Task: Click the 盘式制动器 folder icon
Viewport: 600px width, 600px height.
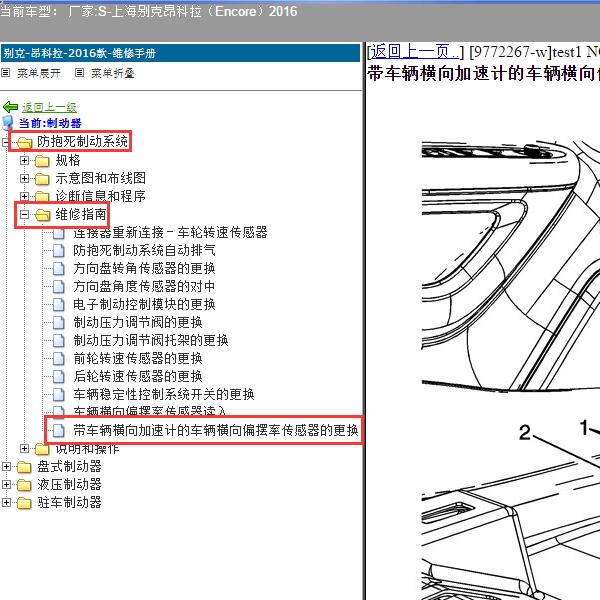Action: pyautogui.click(x=24, y=467)
